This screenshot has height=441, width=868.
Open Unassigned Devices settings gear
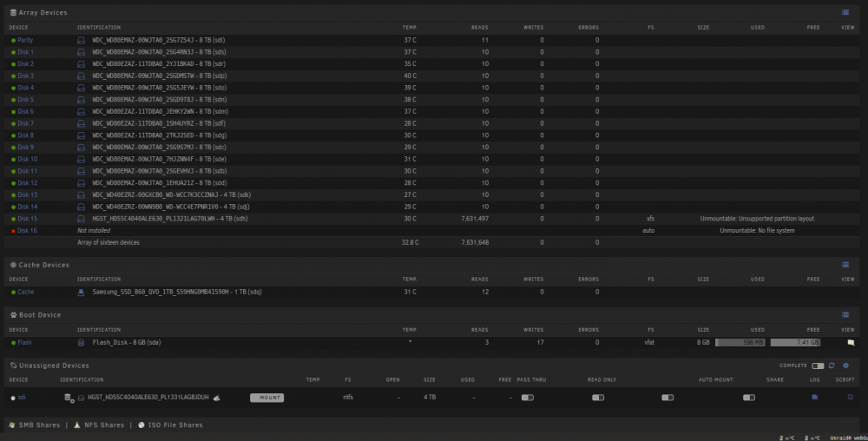(845, 365)
